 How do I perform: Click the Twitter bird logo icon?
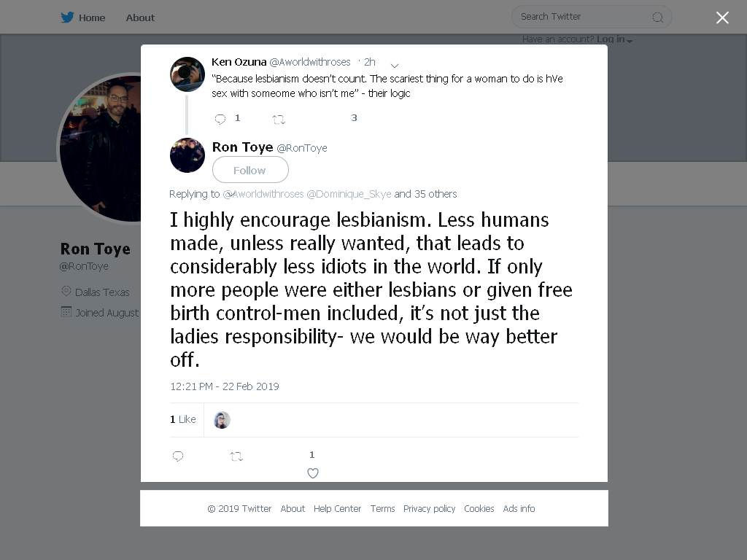67,17
